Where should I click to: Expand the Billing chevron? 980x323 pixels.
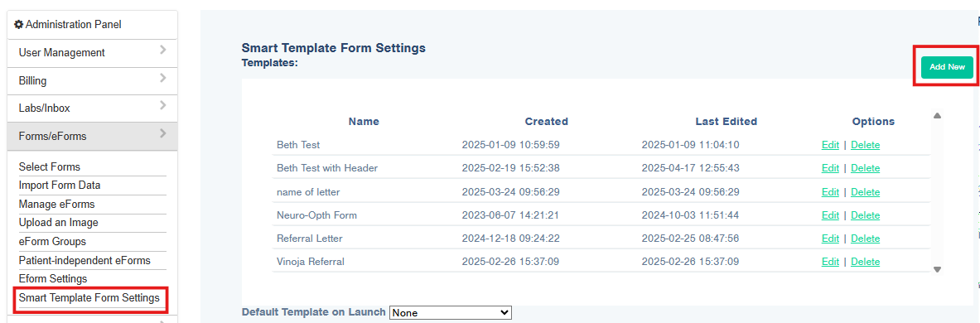point(163,78)
